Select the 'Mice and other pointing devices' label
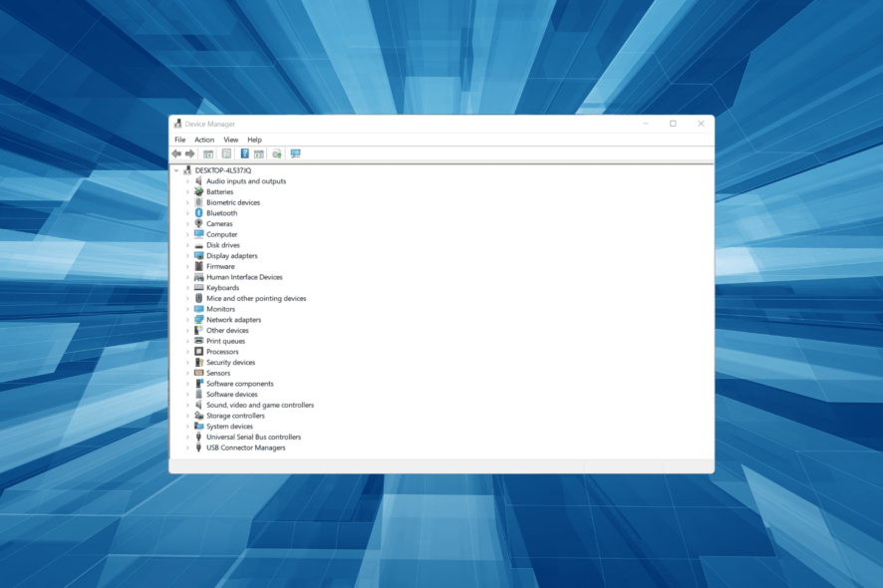 (x=256, y=299)
